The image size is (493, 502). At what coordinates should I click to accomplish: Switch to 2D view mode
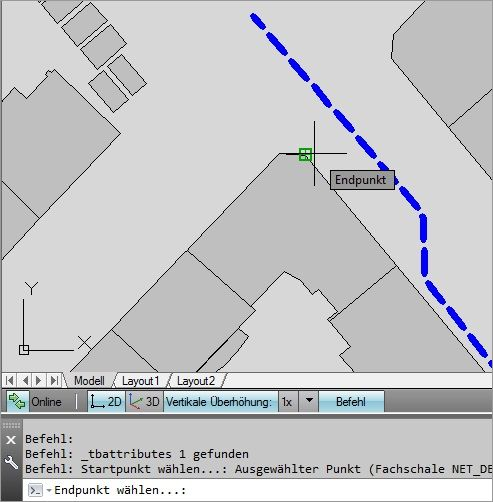(x=107, y=402)
